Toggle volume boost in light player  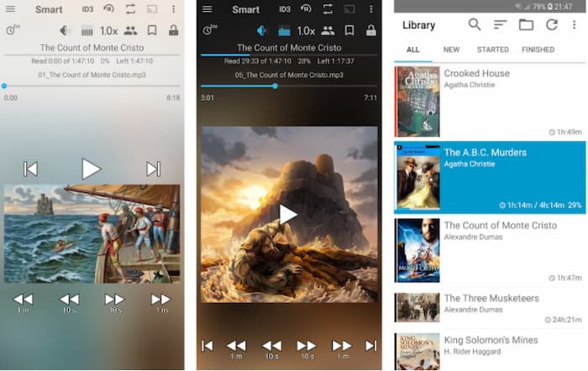pyautogui.click(x=66, y=30)
